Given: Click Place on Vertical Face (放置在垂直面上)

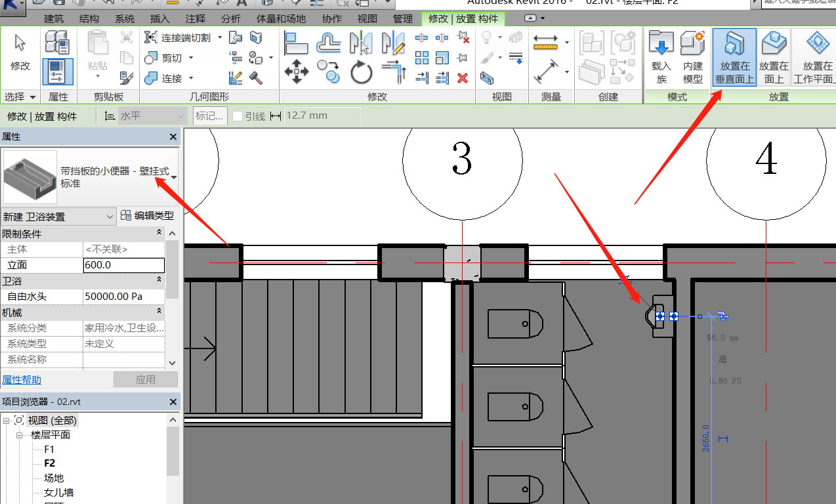Looking at the screenshot, I should [734, 57].
